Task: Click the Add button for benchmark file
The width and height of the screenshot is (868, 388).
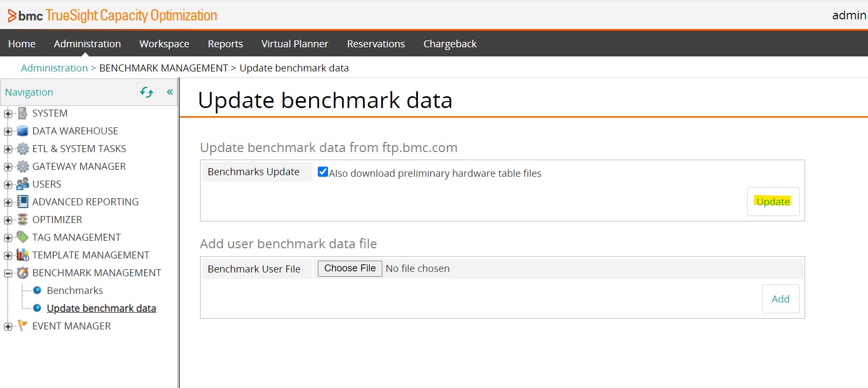Action: pos(780,299)
